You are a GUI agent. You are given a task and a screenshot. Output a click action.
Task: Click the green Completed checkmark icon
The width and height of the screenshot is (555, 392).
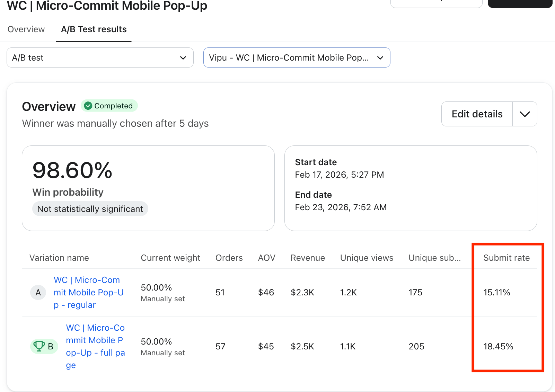(x=88, y=106)
